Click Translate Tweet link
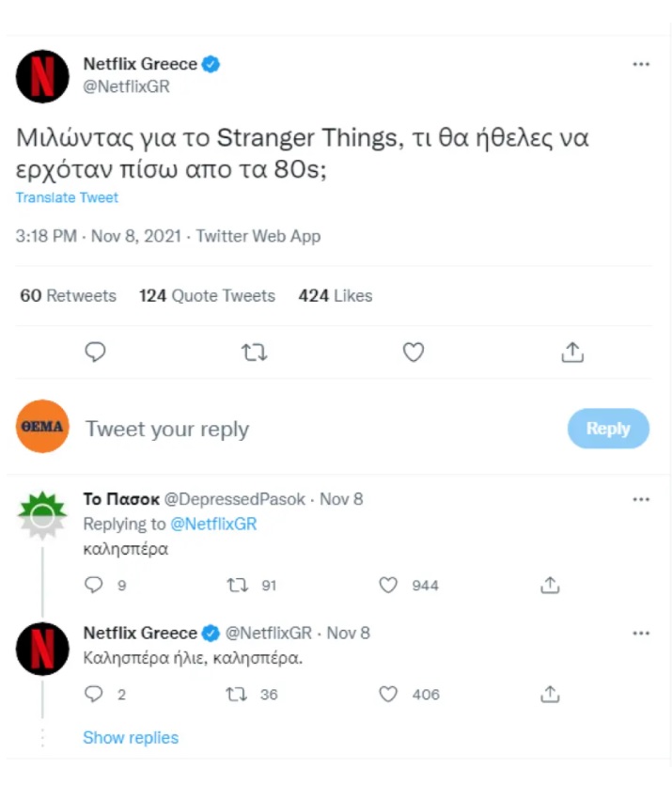The height and width of the screenshot is (799, 672). tap(67, 197)
